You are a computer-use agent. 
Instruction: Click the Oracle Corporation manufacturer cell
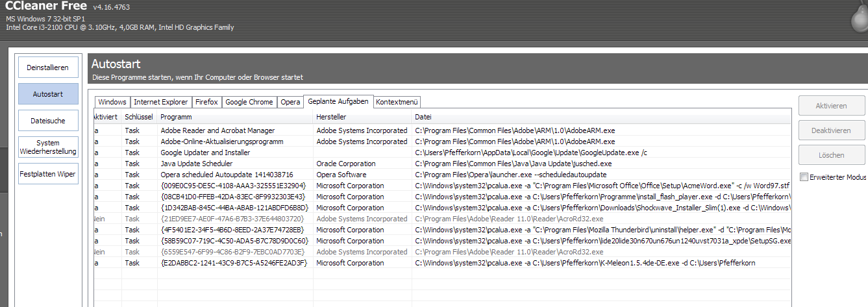[346, 164]
